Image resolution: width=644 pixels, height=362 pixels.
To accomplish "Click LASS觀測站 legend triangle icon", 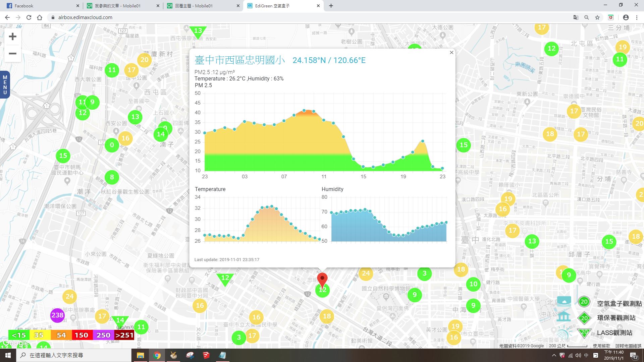I will tap(584, 333).
